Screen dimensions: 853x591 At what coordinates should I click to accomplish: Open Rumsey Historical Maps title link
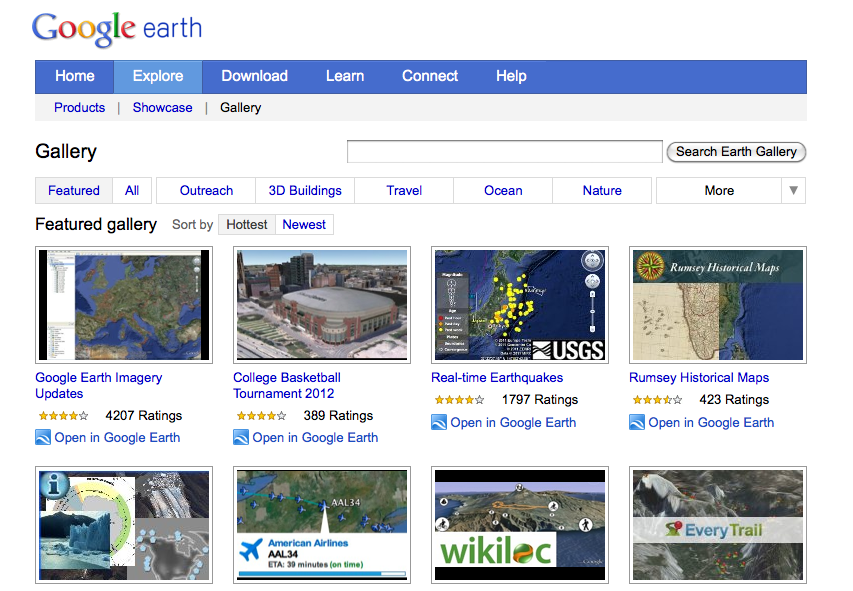699,378
